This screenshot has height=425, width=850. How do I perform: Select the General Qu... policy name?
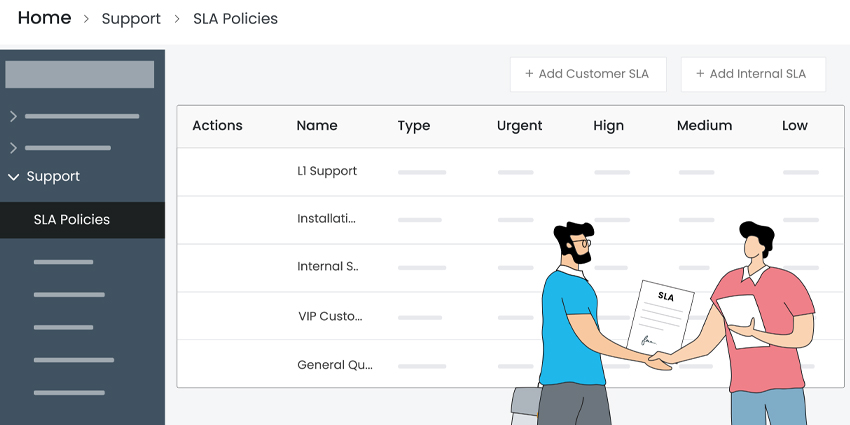(334, 365)
